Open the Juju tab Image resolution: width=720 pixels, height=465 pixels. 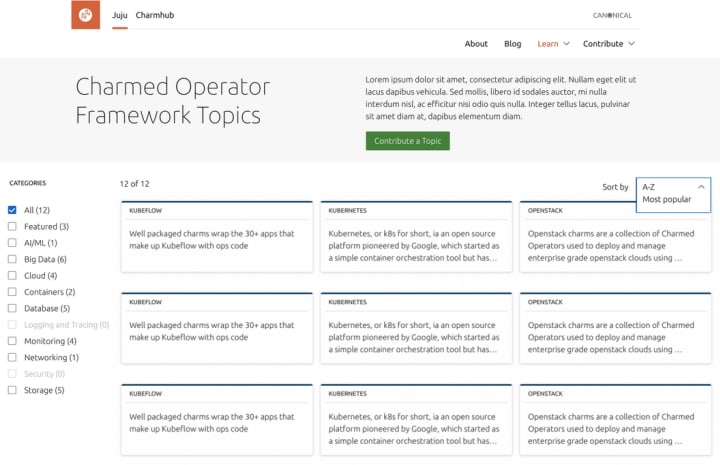coord(120,15)
